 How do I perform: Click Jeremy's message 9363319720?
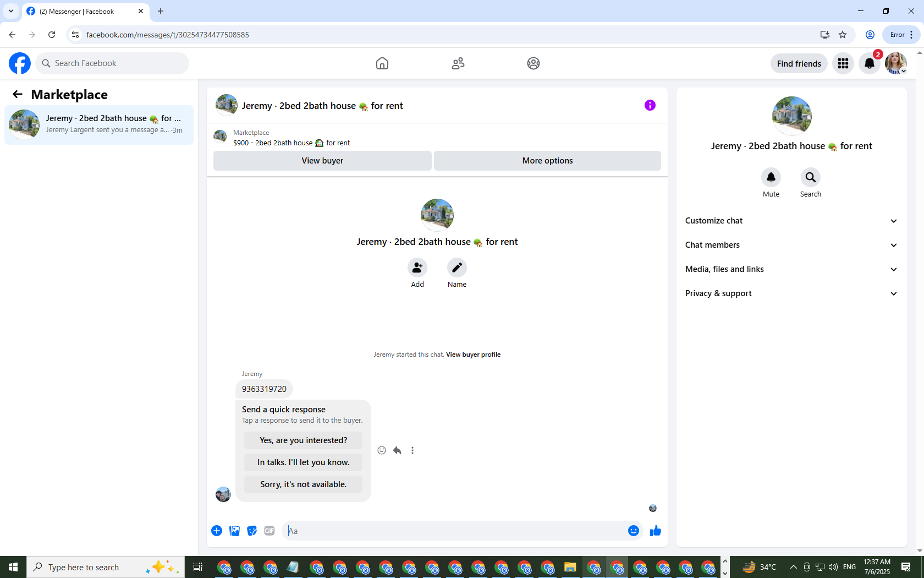point(264,389)
